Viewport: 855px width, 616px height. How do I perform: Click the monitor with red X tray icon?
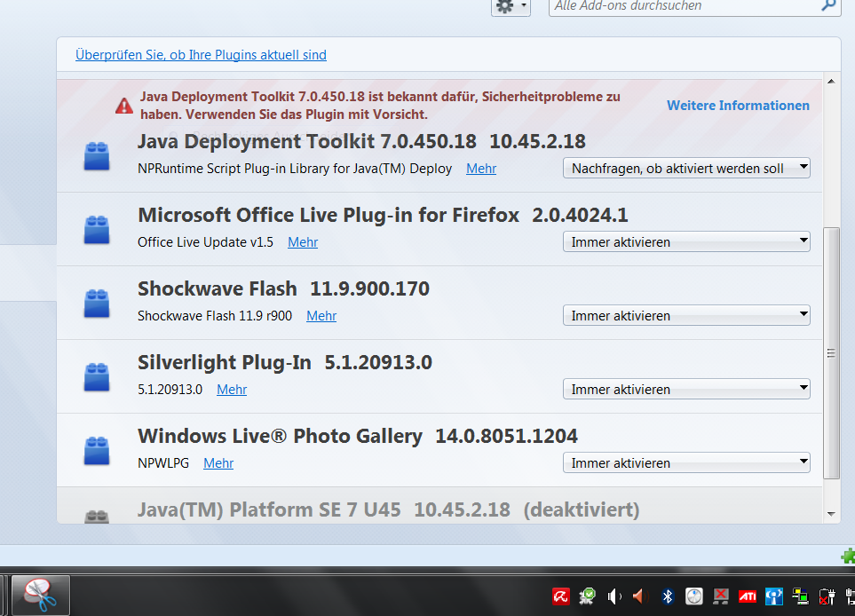click(x=721, y=596)
